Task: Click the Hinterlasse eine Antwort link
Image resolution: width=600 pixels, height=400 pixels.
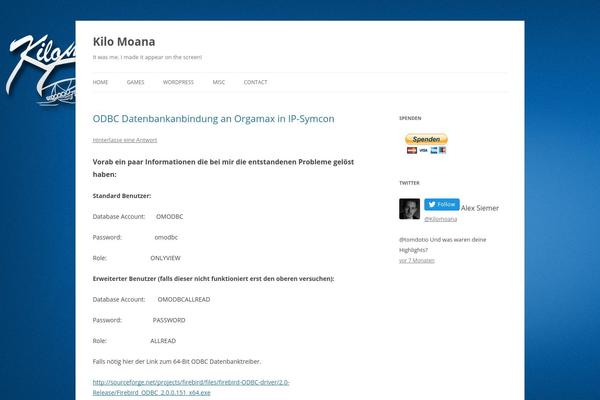Action: tap(125, 140)
